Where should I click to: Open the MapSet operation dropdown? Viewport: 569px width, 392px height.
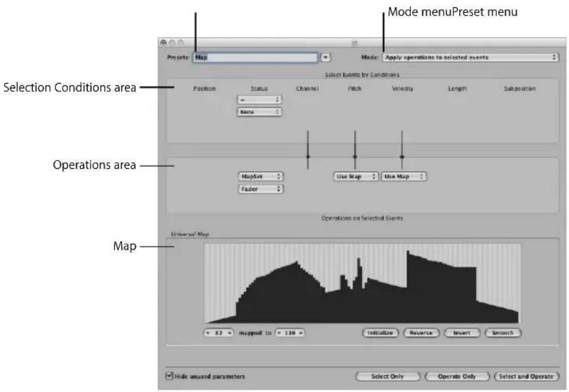(261, 177)
